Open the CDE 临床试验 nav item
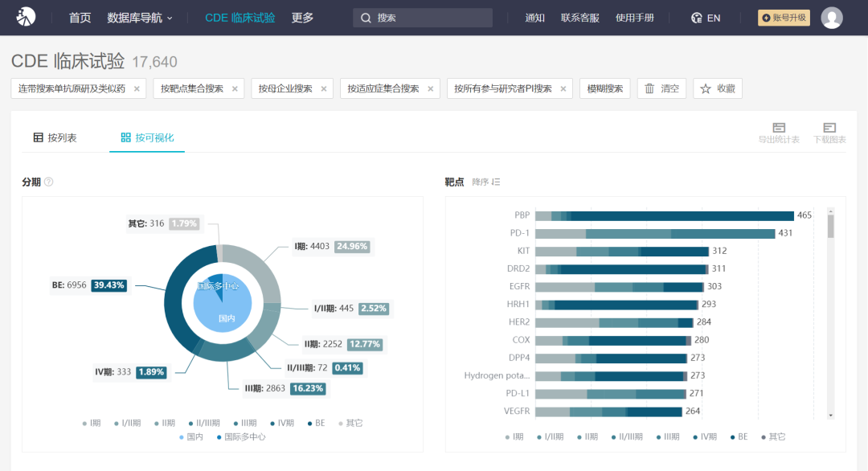The image size is (868, 471). pyautogui.click(x=240, y=18)
